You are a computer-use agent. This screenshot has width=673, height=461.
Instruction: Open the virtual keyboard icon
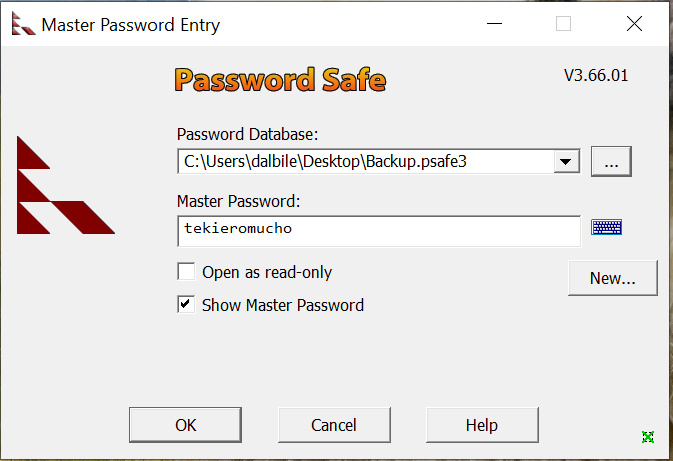click(606, 227)
